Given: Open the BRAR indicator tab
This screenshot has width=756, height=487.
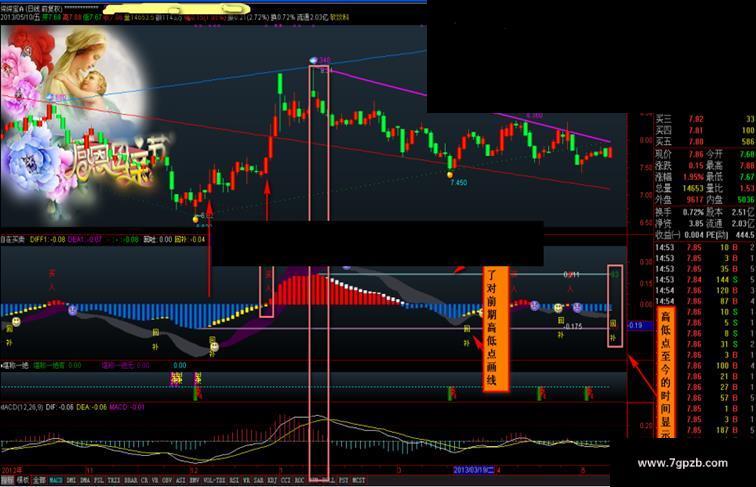Looking at the screenshot, I should pos(131,480).
